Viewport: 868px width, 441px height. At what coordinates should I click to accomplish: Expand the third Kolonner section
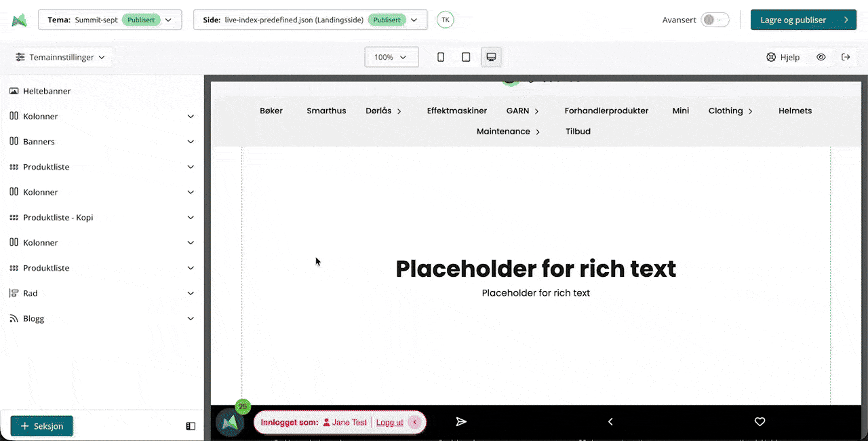(191, 243)
